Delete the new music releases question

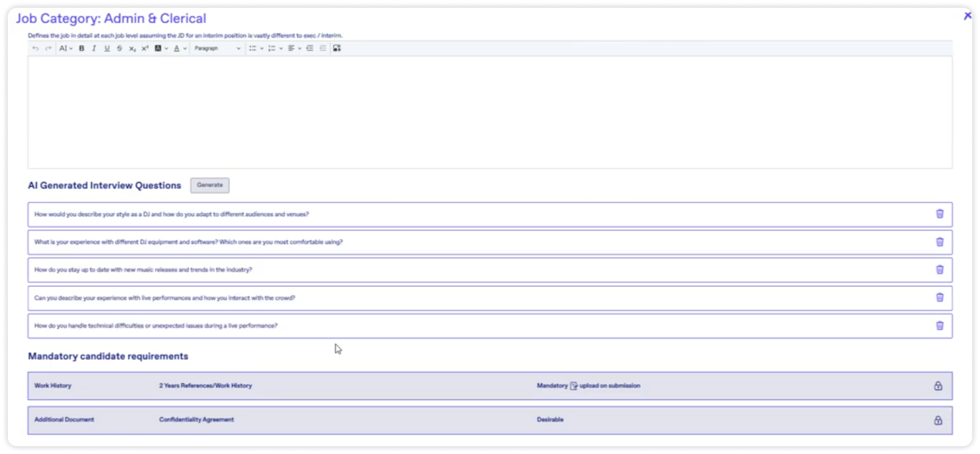[939, 269]
